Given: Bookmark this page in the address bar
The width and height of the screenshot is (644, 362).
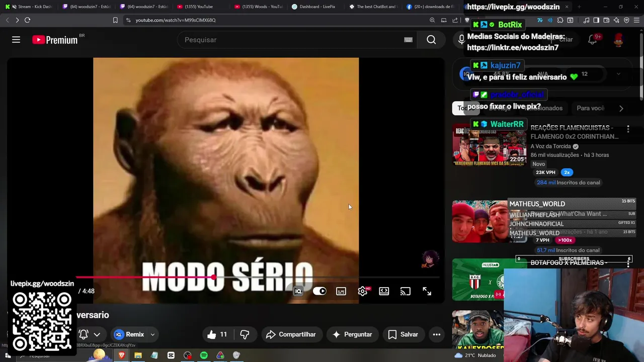Looking at the screenshot, I should [115, 20].
